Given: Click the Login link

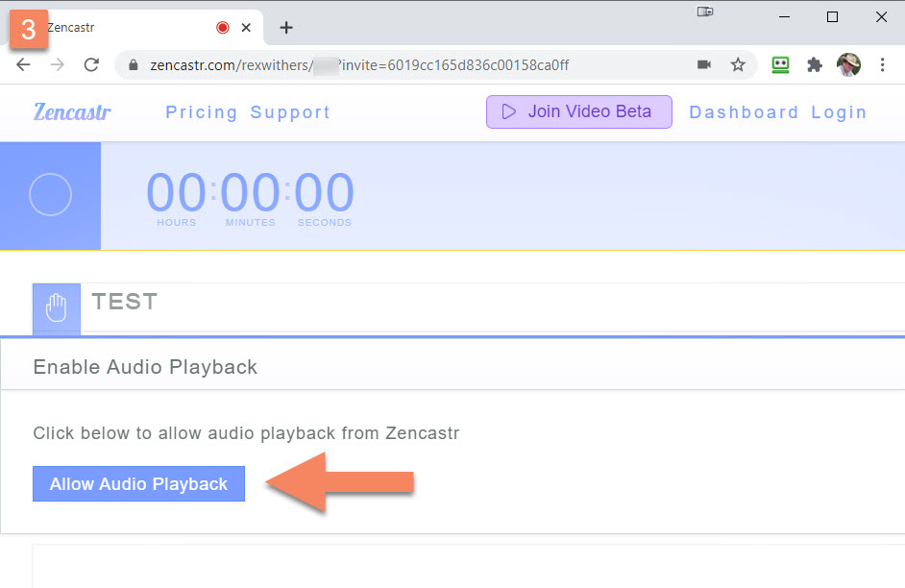Looking at the screenshot, I should 839,112.
